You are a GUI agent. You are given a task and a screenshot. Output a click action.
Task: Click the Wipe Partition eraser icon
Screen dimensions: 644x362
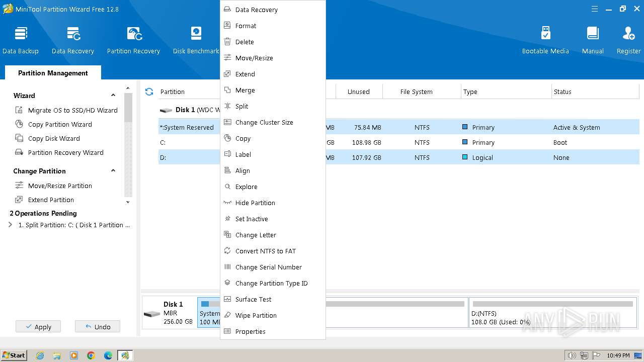(227, 315)
